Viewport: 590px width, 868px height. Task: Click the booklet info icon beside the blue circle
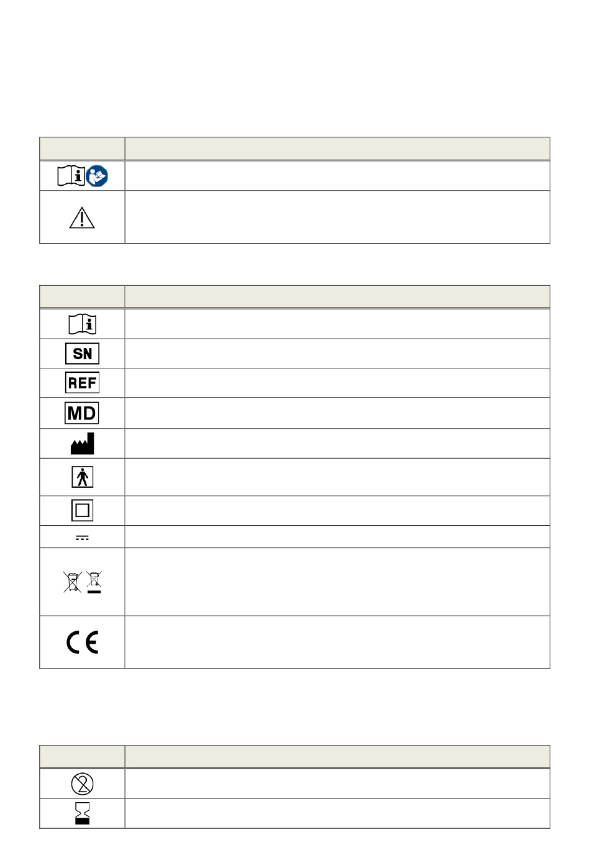point(71,176)
